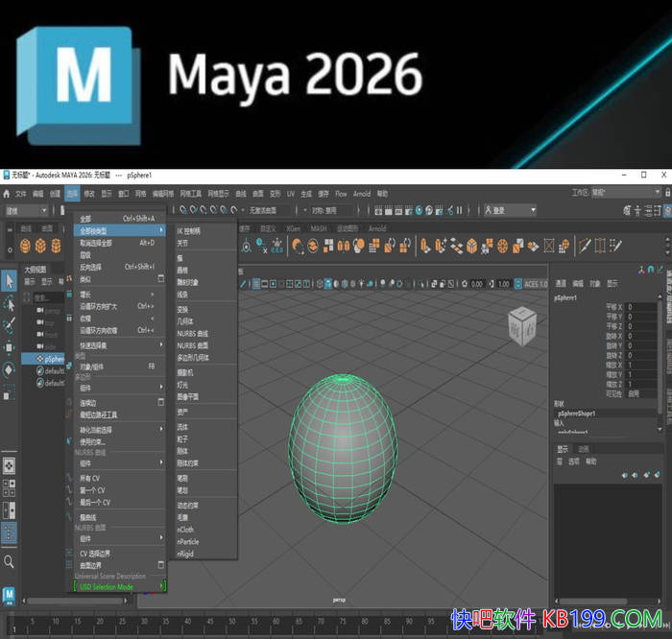Click the outliner search field
Image resolution: width=672 pixels, height=639 pixels.
pos(48,297)
